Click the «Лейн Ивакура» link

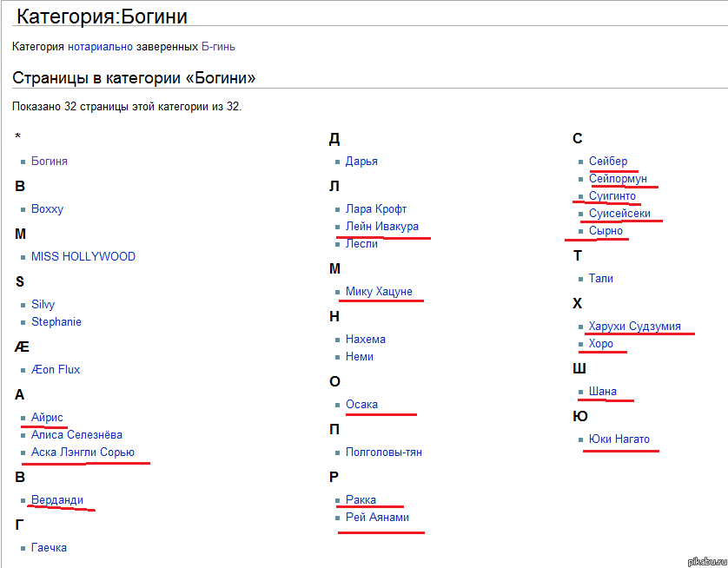(x=381, y=226)
